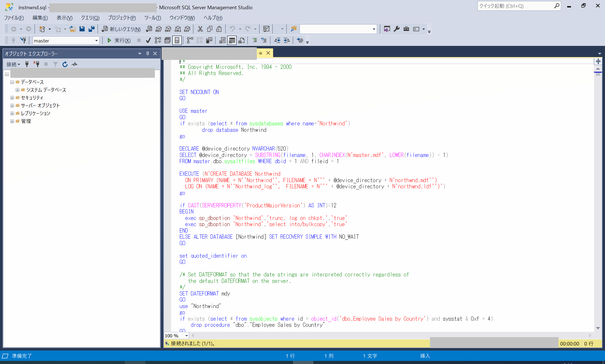Viewport: 605px width, 364px height.
Task: Toggle Results to File mode
Action: click(x=241, y=41)
